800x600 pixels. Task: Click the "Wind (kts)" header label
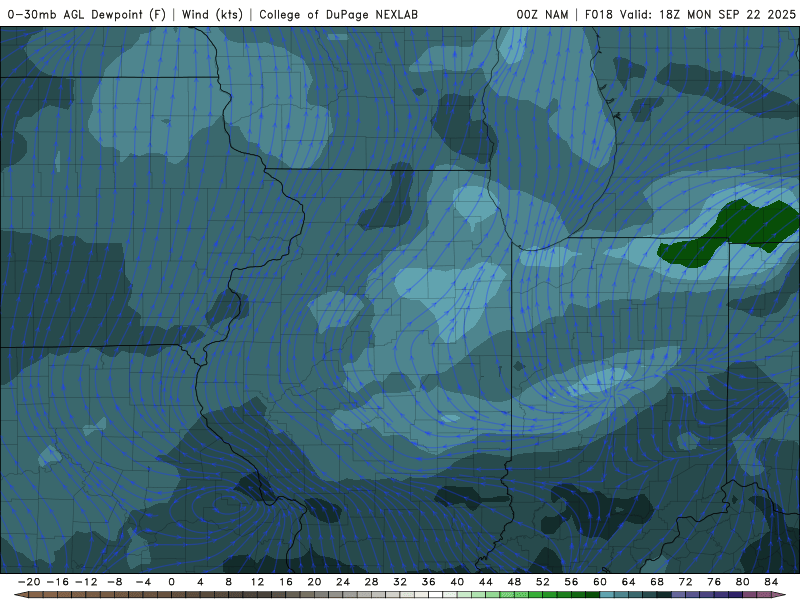click(212, 14)
